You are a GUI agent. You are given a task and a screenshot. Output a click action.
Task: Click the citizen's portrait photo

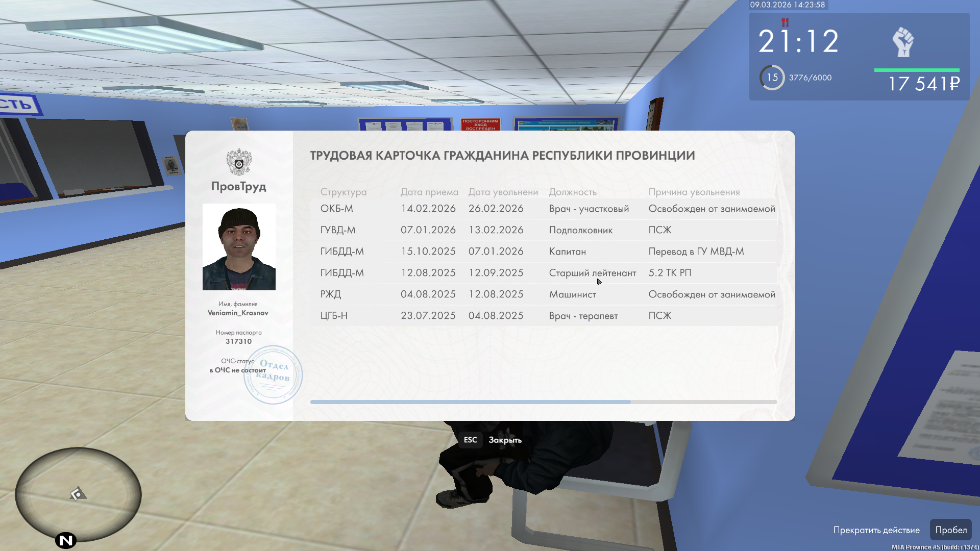click(x=239, y=247)
